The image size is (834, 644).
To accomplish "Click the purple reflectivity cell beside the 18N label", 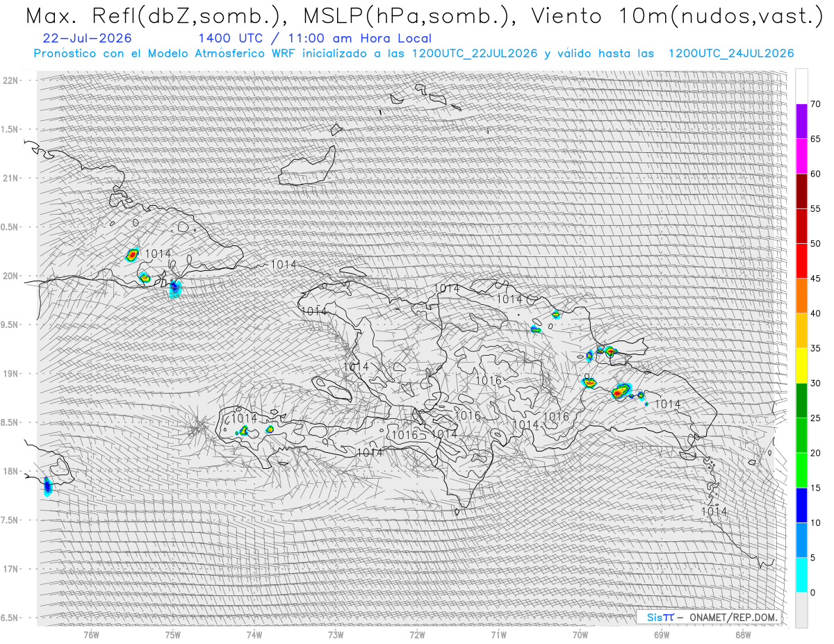I will click(x=47, y=486).
